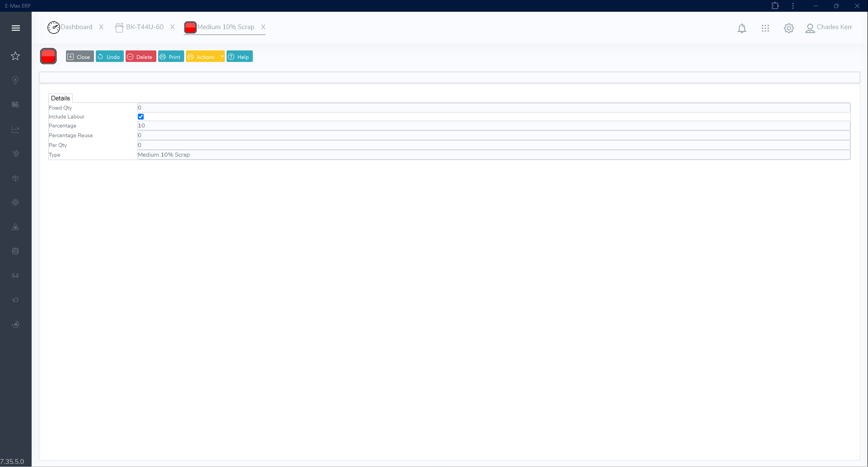This screenshot has width=868, height=467.
Task: Click the Help button
Action: (x=239, y=56)
